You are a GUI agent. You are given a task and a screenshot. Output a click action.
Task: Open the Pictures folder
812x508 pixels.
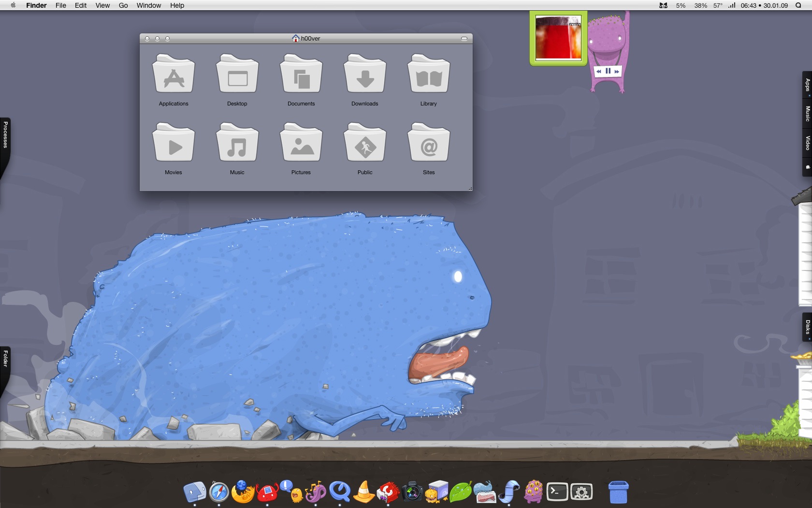click(301, 143)
